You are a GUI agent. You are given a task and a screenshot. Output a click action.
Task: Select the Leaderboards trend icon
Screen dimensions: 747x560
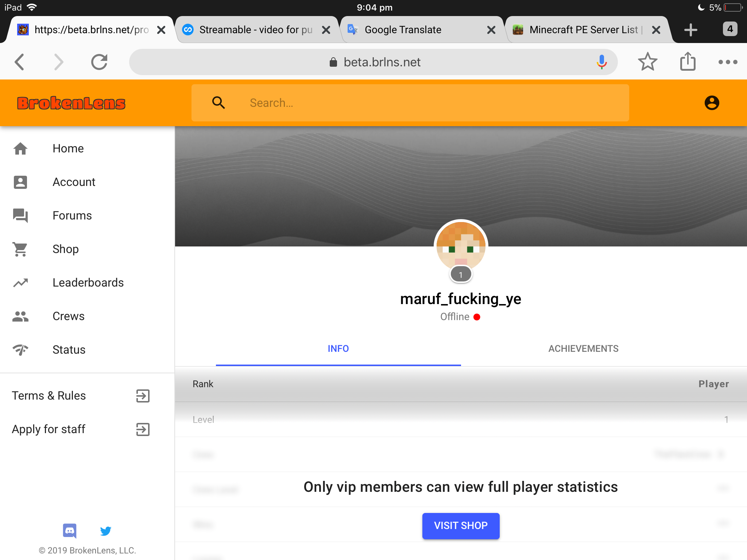[20, 283]
